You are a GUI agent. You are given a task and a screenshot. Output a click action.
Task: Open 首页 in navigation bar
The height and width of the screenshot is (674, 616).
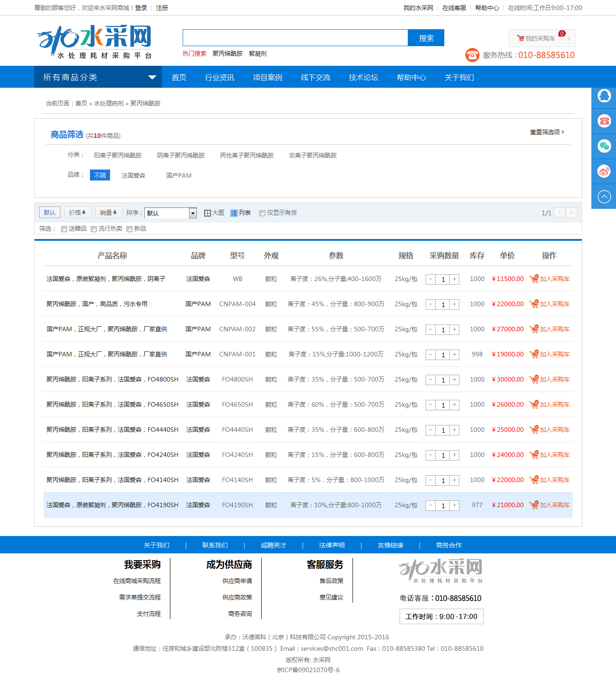[x=179, y=77]
